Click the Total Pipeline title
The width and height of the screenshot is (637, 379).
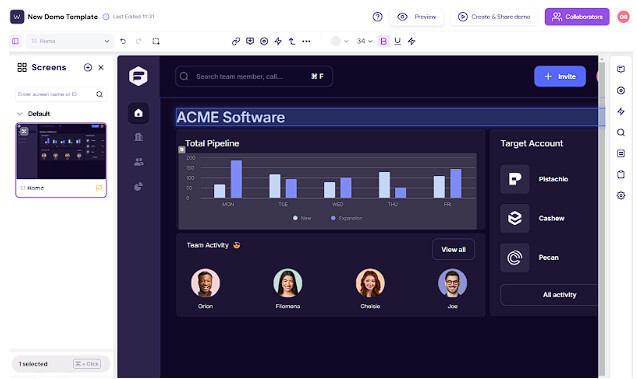pos(212,143)
